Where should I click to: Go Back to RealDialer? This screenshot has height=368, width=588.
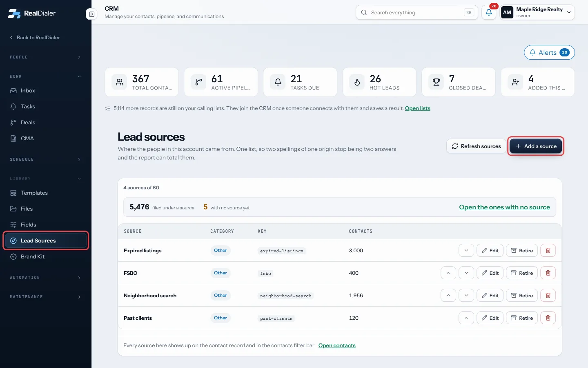pos(35,38)
